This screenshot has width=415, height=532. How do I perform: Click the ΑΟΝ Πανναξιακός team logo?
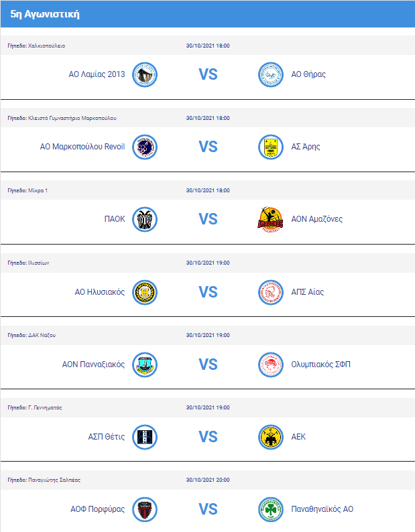[x=145, y=364]
